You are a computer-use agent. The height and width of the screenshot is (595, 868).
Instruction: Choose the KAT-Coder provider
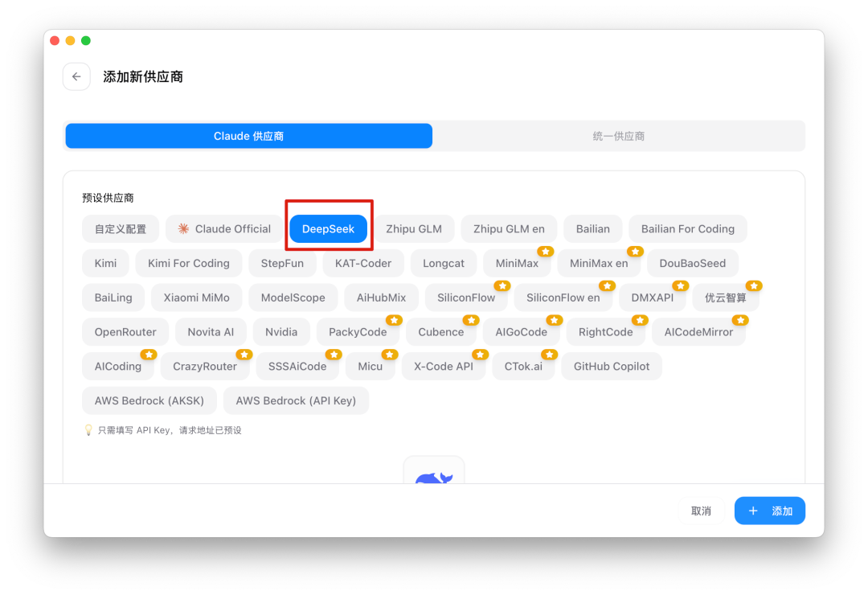(363, 263)
